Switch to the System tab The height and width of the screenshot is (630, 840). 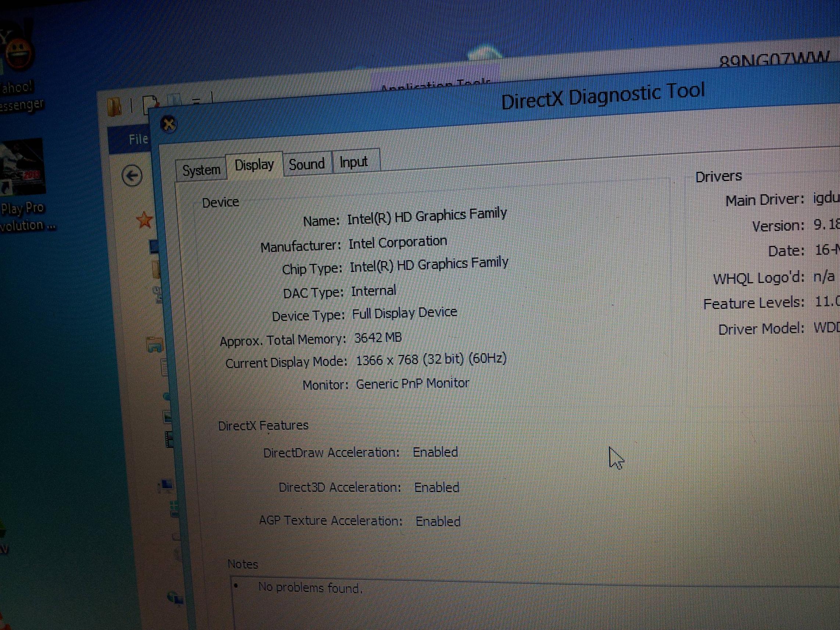click(201, 170)
